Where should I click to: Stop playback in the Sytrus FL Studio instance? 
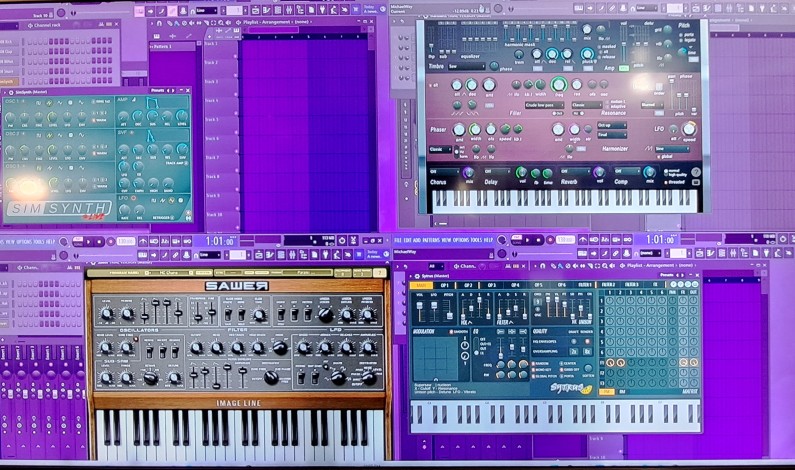click(538, 240)
